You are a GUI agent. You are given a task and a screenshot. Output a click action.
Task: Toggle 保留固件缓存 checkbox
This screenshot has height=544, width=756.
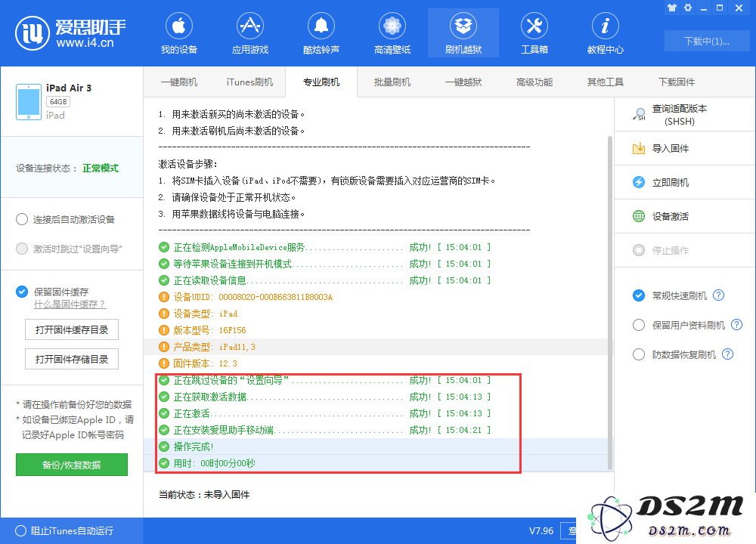point(22,292)
